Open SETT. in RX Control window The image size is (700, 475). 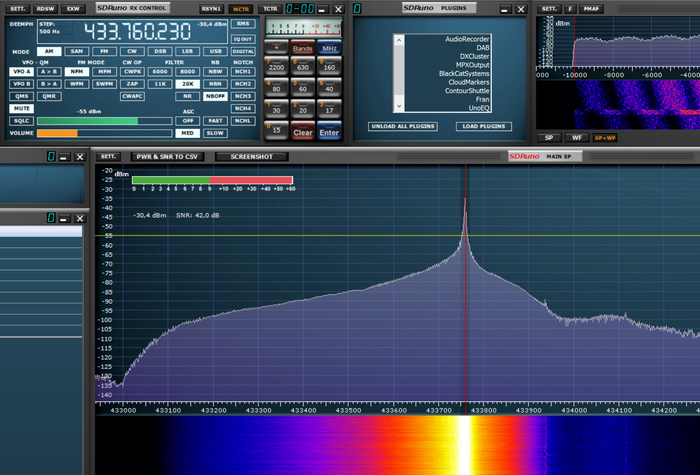click(x=17, y=8)
